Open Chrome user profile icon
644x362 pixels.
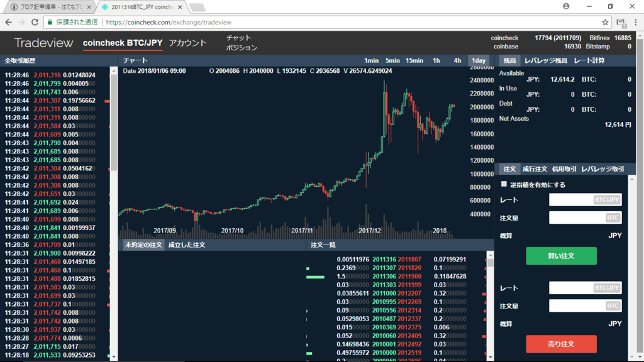[566, 6]
